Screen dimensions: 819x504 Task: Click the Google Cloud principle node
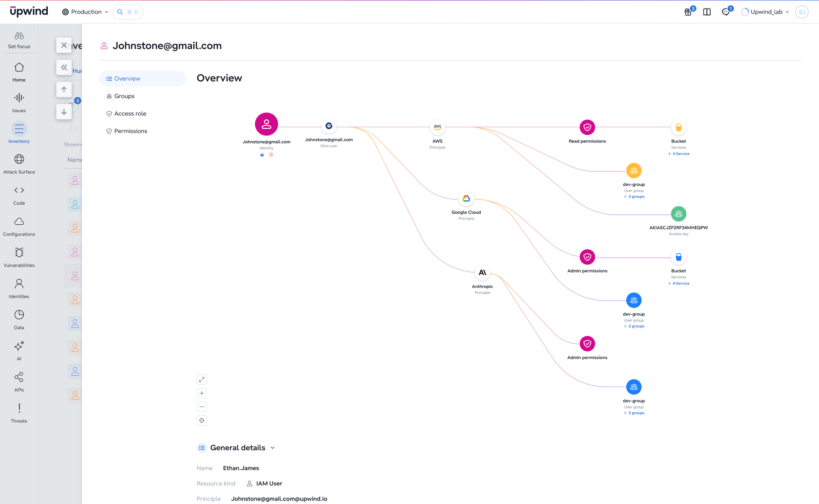[466, 198]
